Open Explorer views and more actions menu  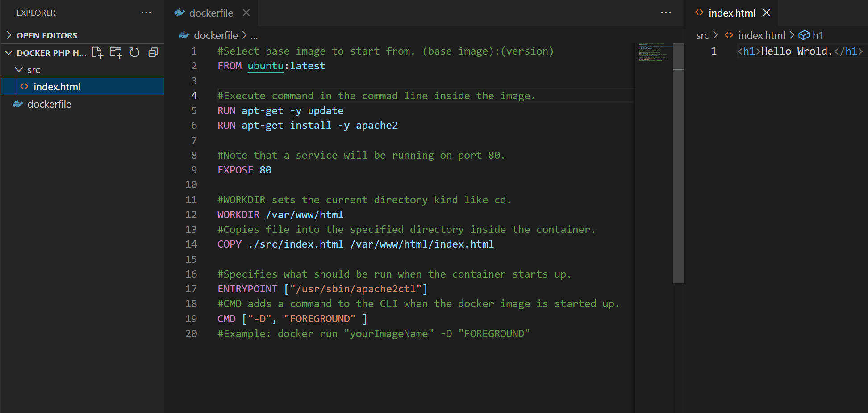146,13
